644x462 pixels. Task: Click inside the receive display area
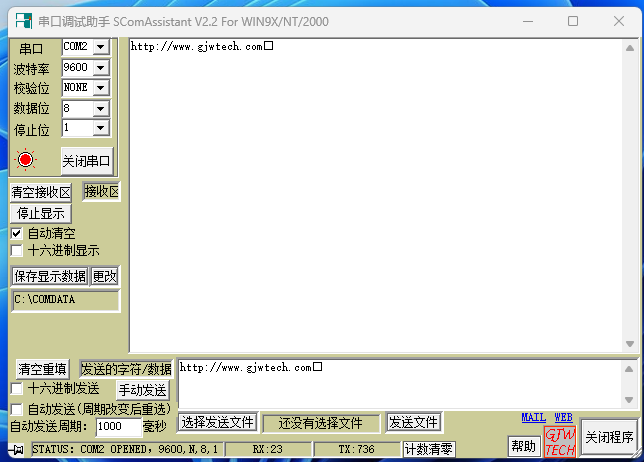click(376, 195)
